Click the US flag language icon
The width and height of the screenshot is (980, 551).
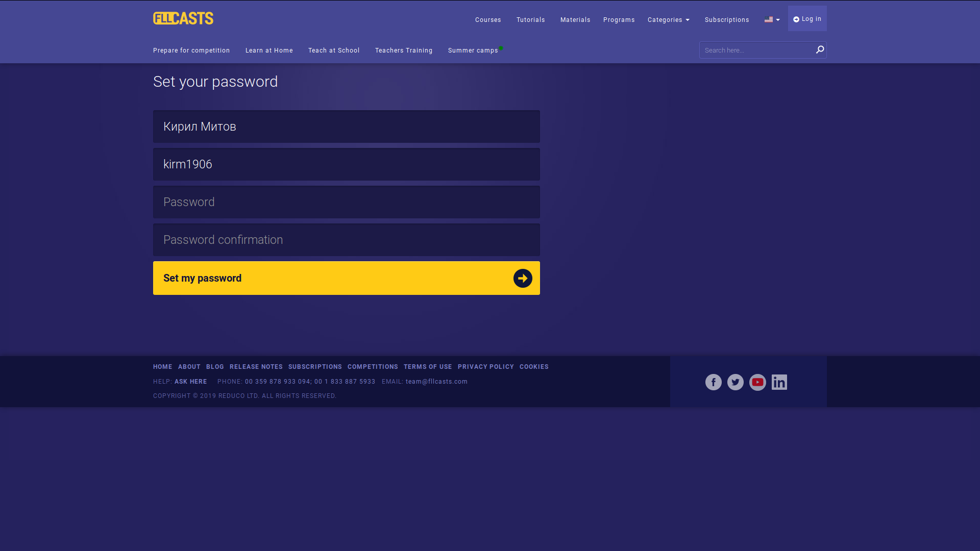[768, 19]
